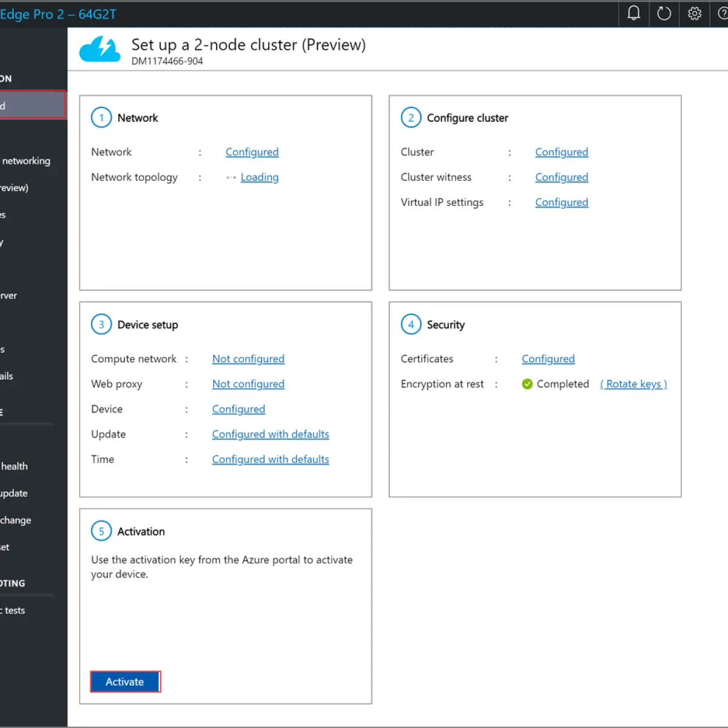Open the sidebar item ending in 'review)'
728x728 pixels.
click(x=15, y=188)
